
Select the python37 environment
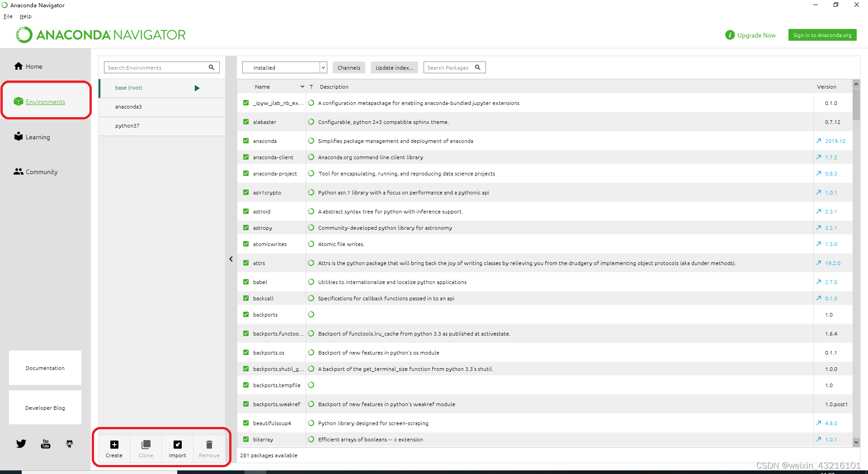162,126
